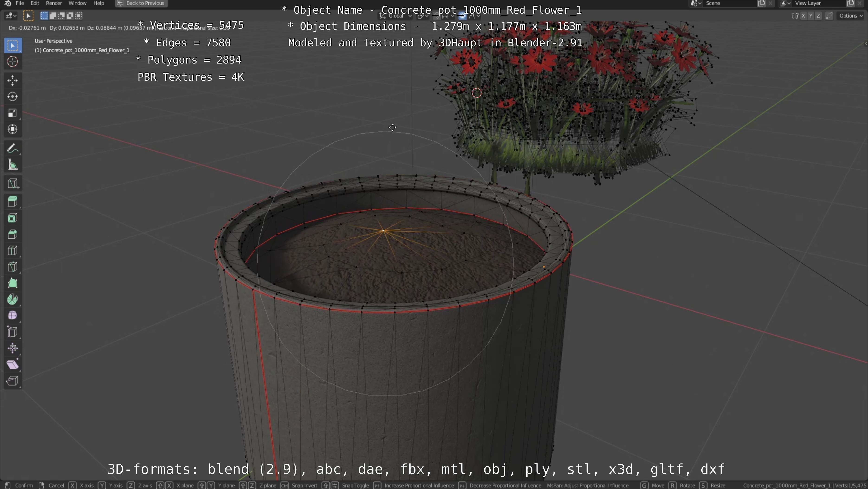The height and width of the screenshot is (489, 868).
Task: Set selection mode to Intersect
Action: pyautogui.click(x=78, y=16)
